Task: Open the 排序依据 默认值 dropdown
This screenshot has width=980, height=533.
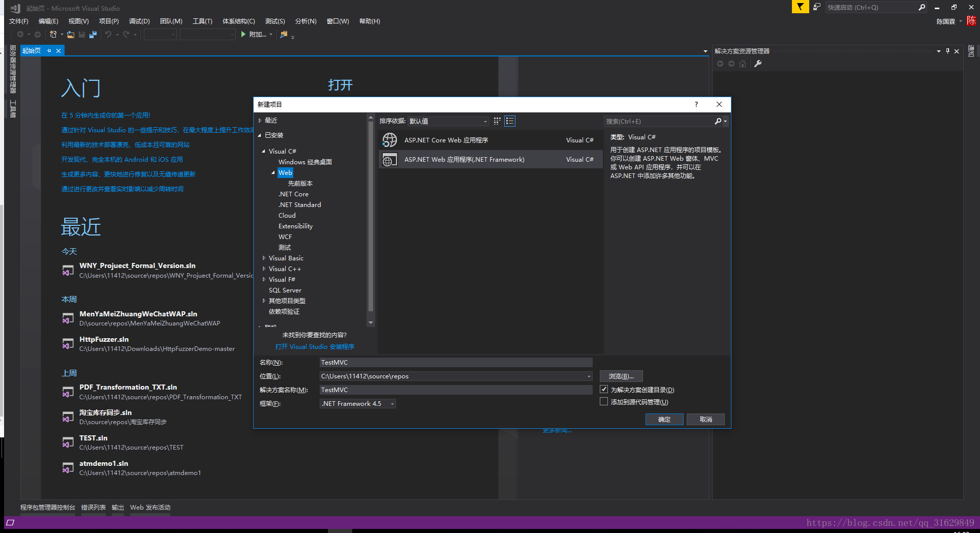Action: click(x=448, y=121)
